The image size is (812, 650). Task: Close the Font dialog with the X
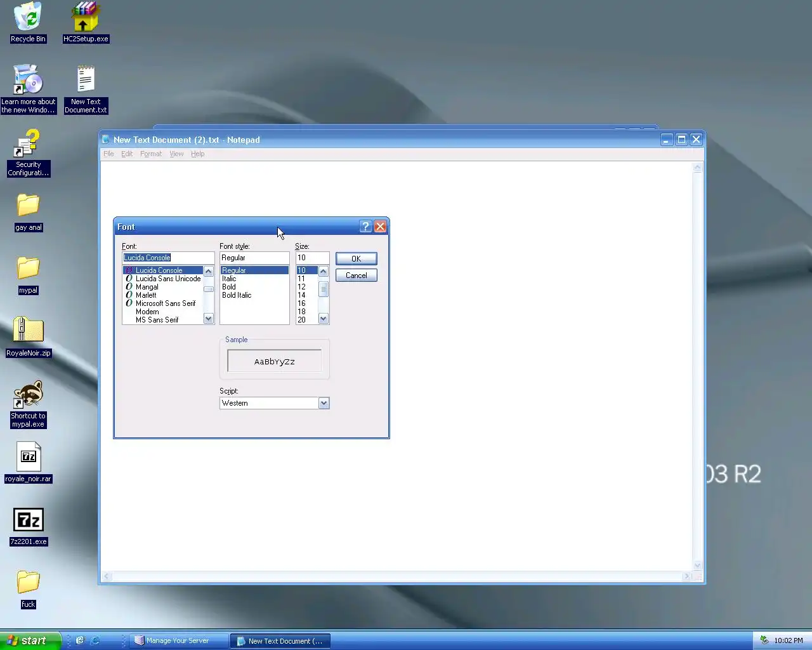pyautogui.click(x=380, y=227)
